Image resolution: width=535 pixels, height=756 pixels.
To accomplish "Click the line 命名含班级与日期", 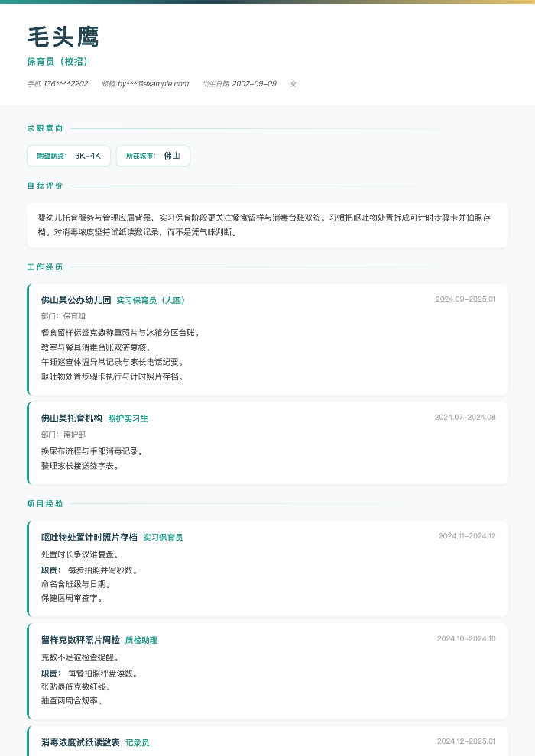I will pyautogui.click(x=76, y=584).
